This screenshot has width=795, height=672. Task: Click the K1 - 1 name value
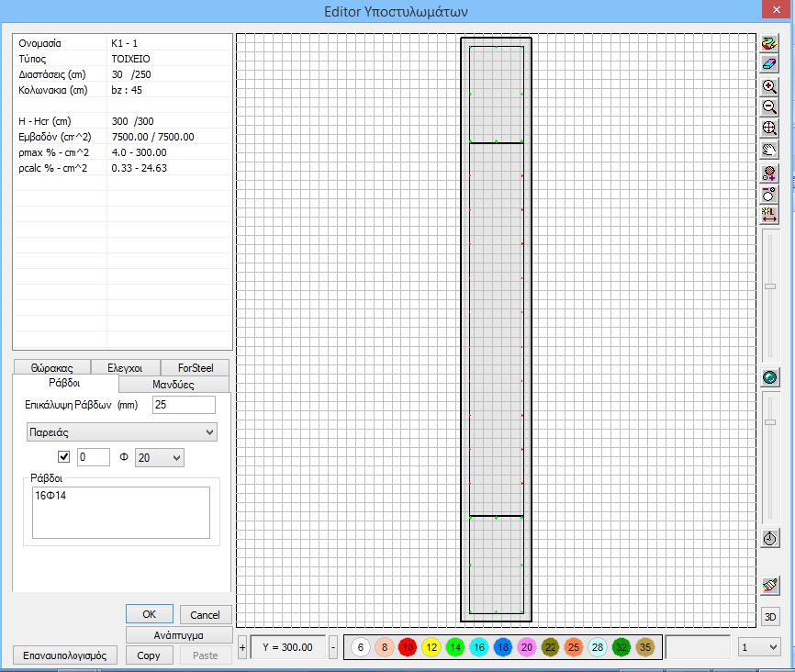(x=124, y=43)
